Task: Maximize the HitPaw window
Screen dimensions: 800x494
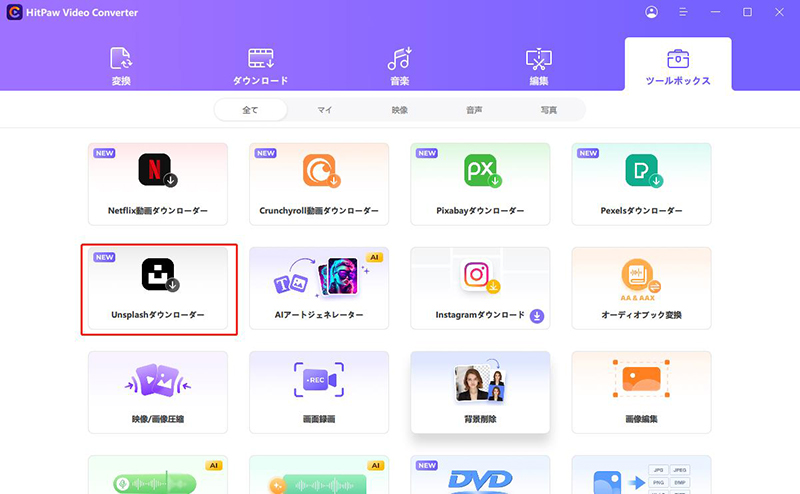Action: (747, 12)
